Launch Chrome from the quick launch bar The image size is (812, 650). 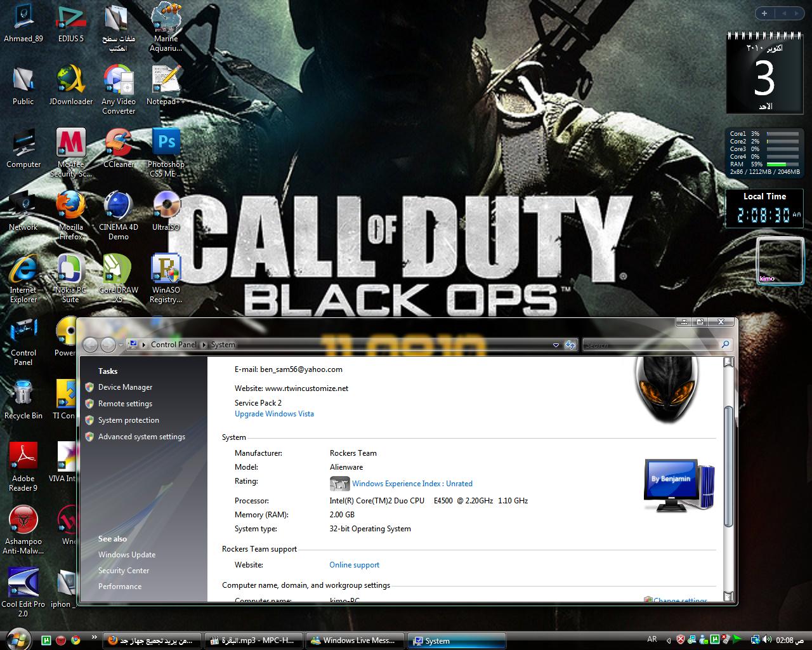click(75, 640)
